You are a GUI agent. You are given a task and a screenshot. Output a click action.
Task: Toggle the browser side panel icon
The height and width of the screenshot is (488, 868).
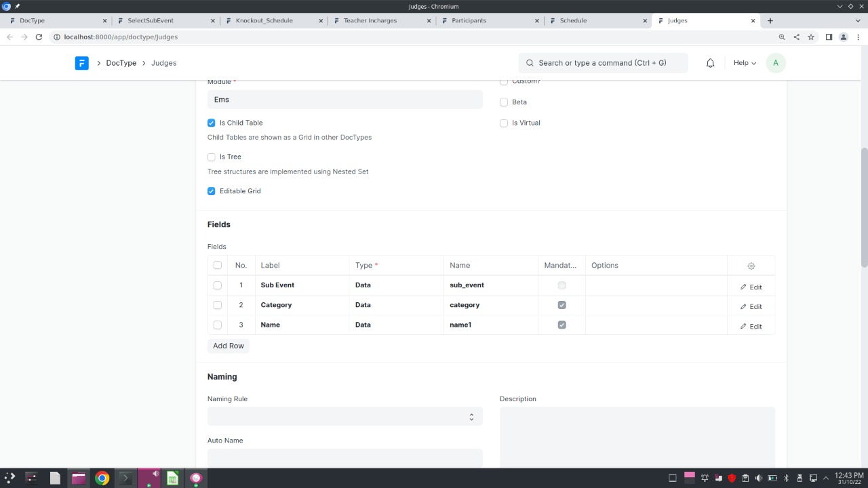point(829,37)
